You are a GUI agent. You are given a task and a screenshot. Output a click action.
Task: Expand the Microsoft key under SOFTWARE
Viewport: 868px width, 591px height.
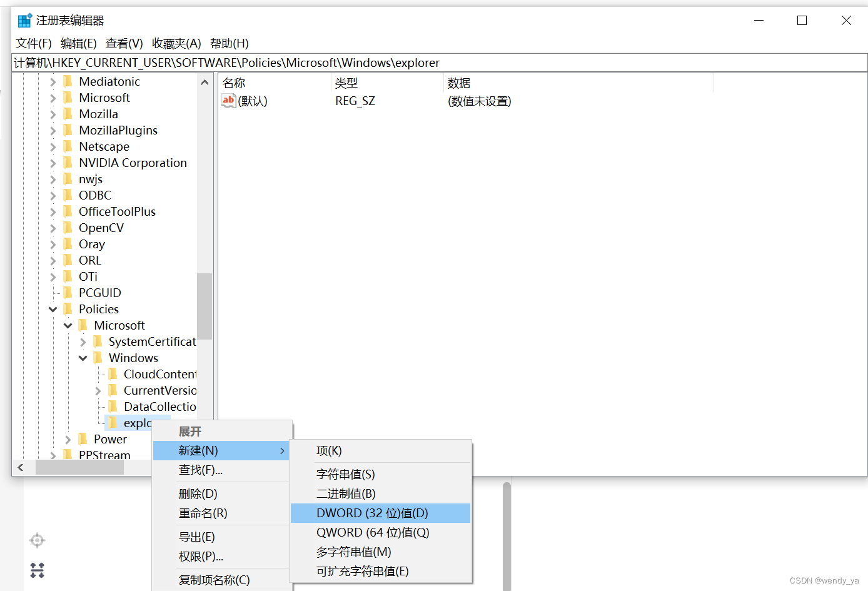53,98
